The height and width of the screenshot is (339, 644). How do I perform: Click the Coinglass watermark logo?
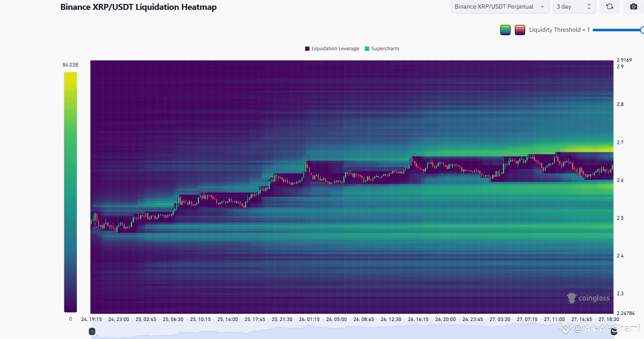pos(588,298)
